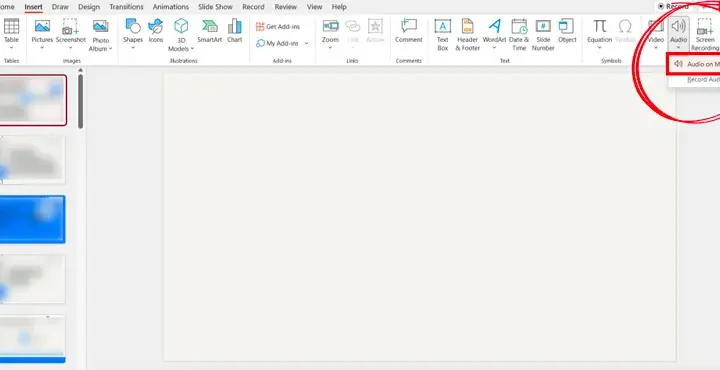The width and height of the screenshot is (720, 370).
Task: Insert a Text Box
Action: tap(443, 35)
